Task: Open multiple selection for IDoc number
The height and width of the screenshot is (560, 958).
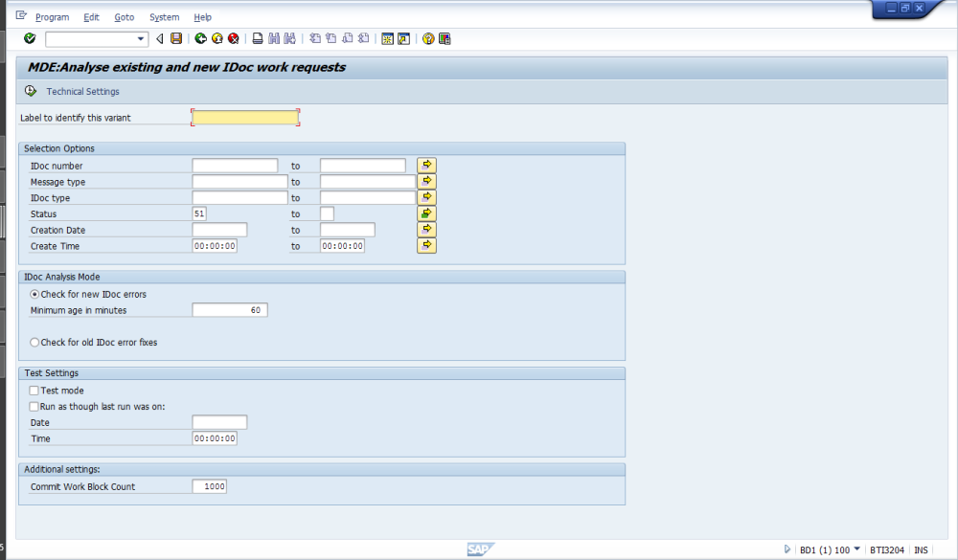Action: pos(426,165)
